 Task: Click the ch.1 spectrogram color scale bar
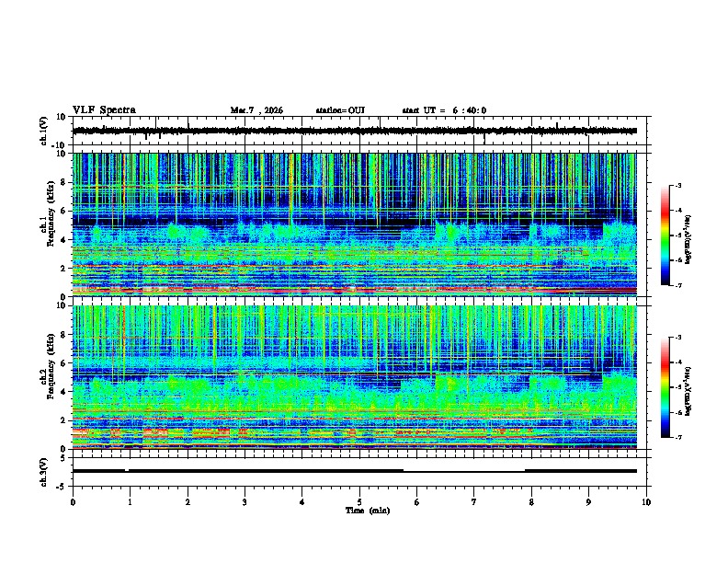pyautogui.click(x=665, y=236)
